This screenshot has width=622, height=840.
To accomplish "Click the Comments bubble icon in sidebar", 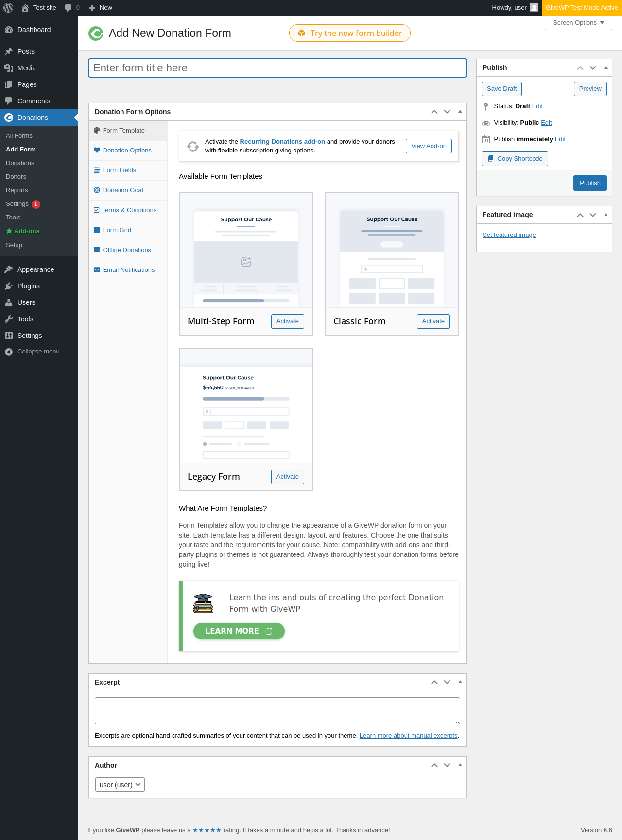I will click(9, 101).
